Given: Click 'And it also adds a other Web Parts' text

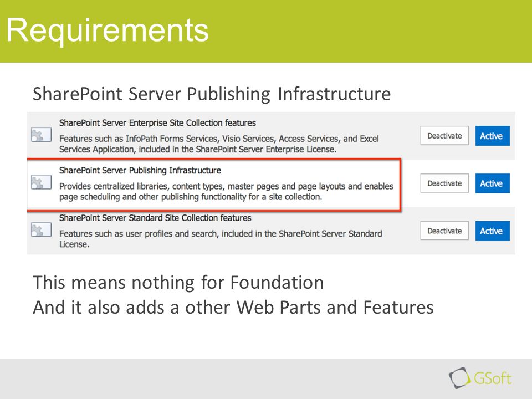Looking at the screenshot, I should pos(176,308).
